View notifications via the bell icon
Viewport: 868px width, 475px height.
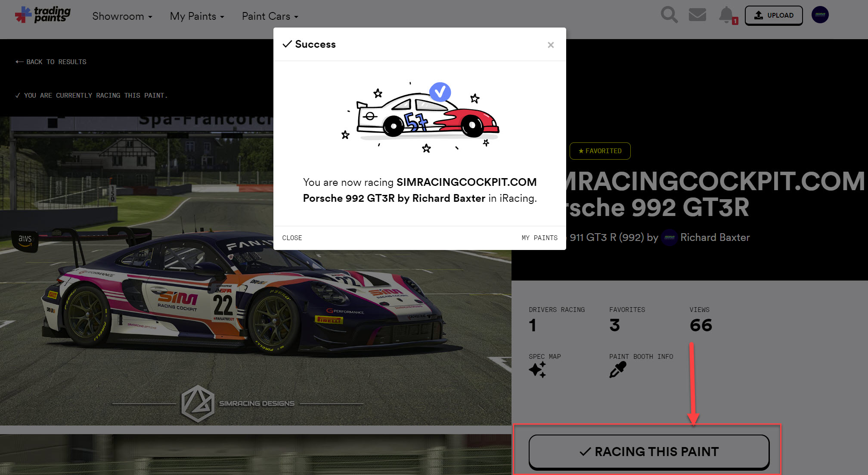726,15
